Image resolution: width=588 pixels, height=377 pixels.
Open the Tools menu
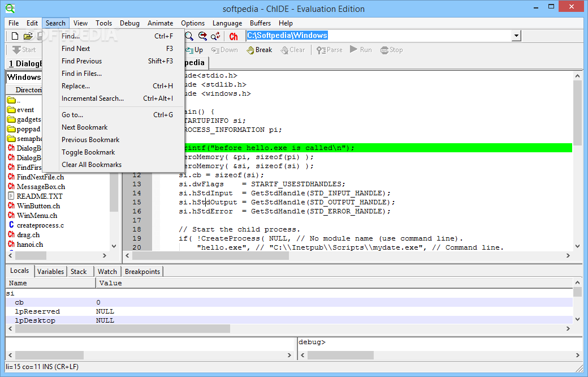coord(103,23)
